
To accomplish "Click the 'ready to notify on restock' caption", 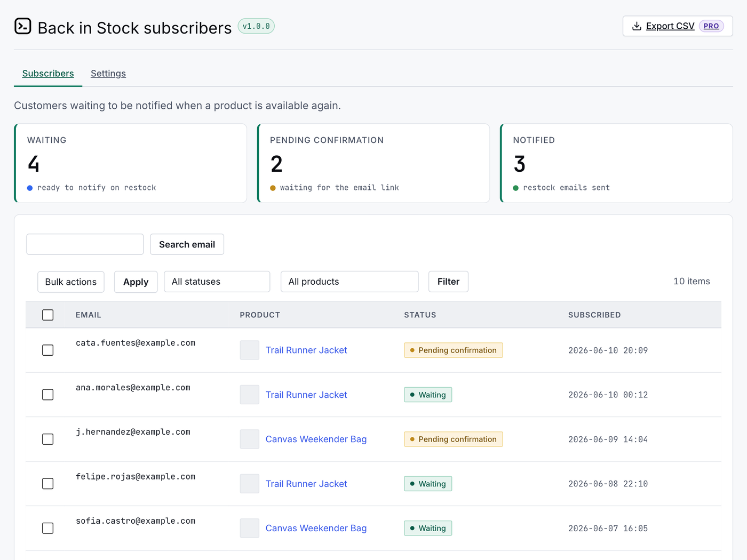I will coord(97,188).
